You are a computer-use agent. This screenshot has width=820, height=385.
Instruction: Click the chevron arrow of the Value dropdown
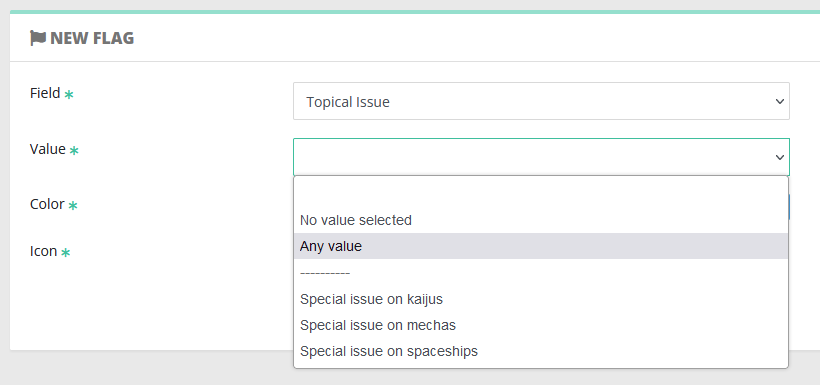[780, 157]
